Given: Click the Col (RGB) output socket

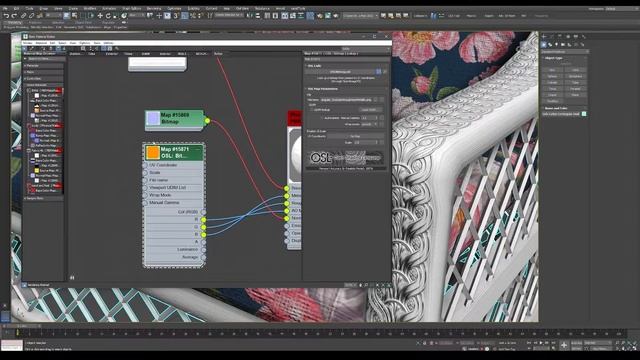Looking at the screenshot, I should pyautogui.click(x=203, y=212).
